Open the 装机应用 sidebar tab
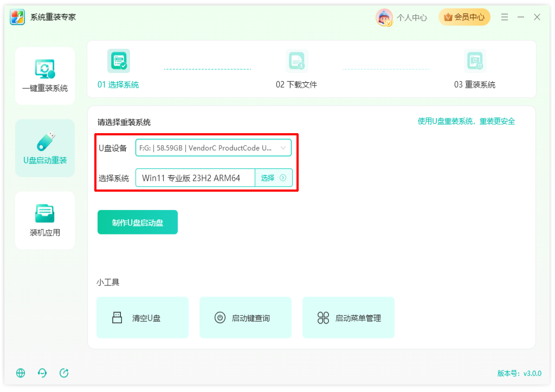Viewport: 555px width, 392px height. (45, 220)
